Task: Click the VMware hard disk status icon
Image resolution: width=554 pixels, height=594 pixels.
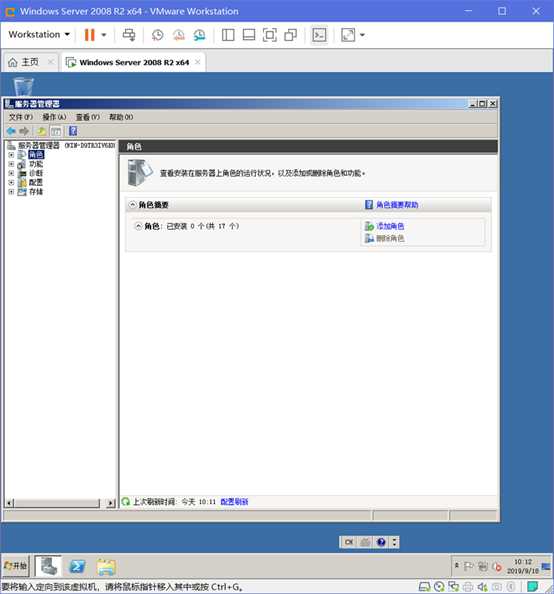Action: [424, 587]
